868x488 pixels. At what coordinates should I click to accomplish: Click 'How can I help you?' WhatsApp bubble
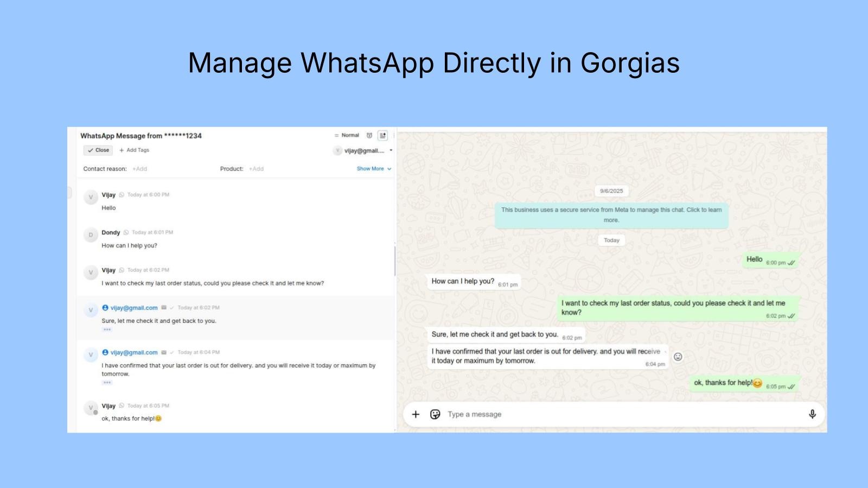click(474, 282)
